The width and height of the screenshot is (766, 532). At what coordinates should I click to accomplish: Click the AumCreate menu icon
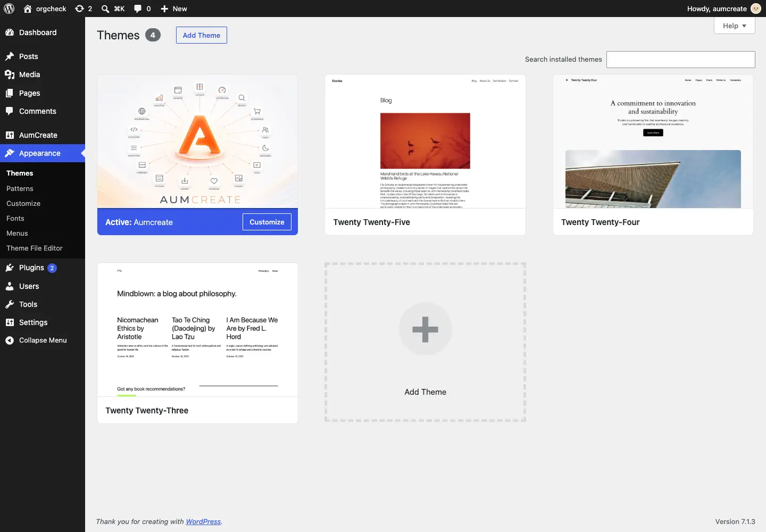click(x=10, y=135)
